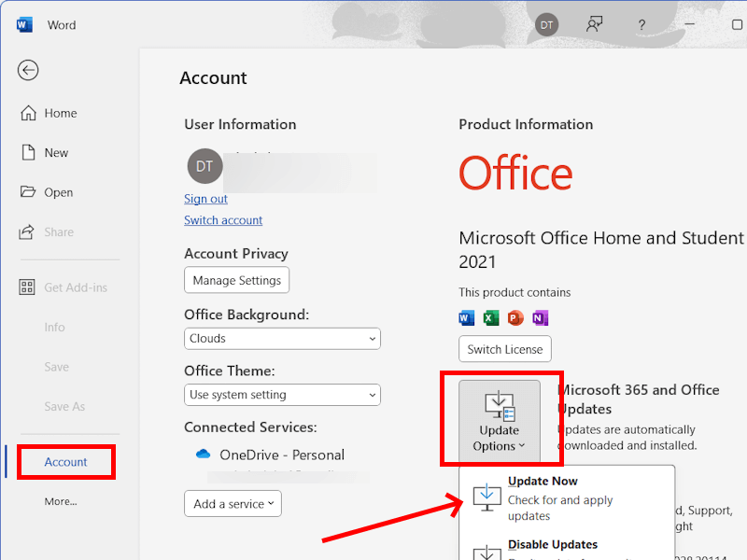Click the back arrow icon
This screenshot has height=560, width=747.
(28, 70)
